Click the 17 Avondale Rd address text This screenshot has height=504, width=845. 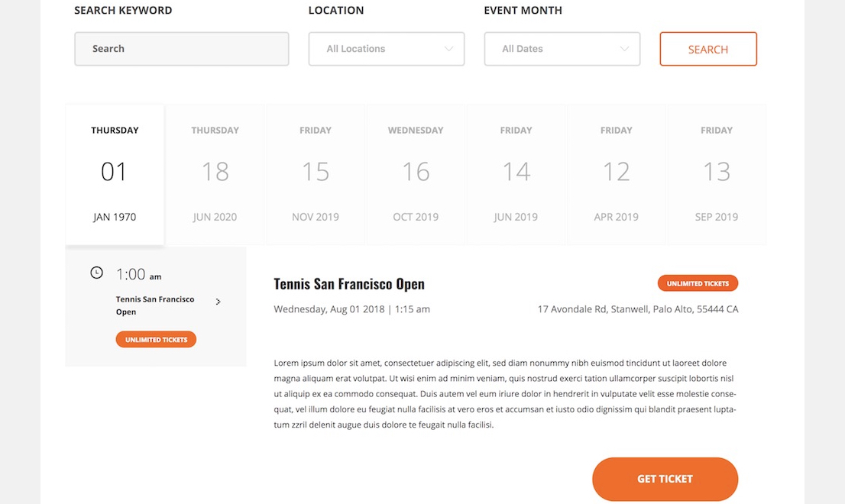638,309
